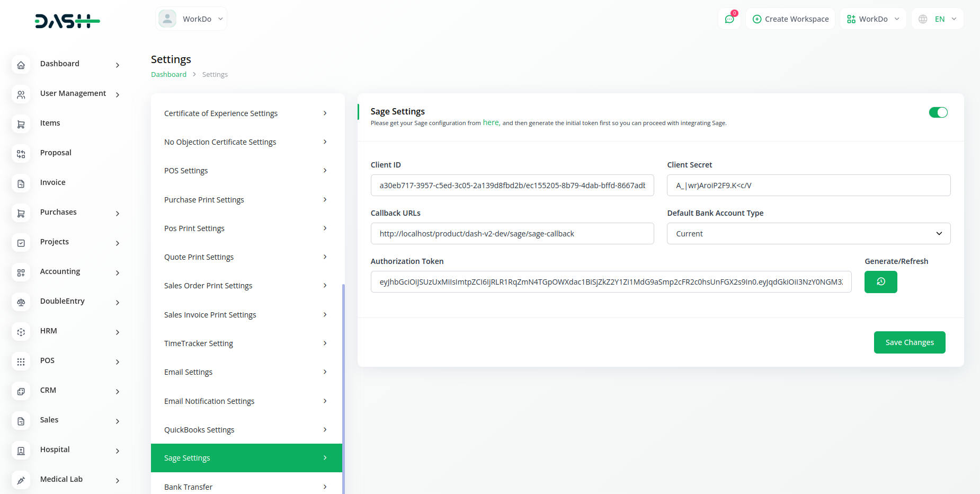
Task: Open QuickBooks Settings section
Action: click(x=246, y=430)
